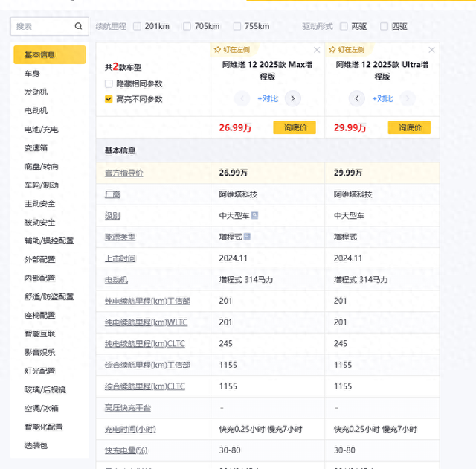Click the search magnifier icon

(78, 26)
